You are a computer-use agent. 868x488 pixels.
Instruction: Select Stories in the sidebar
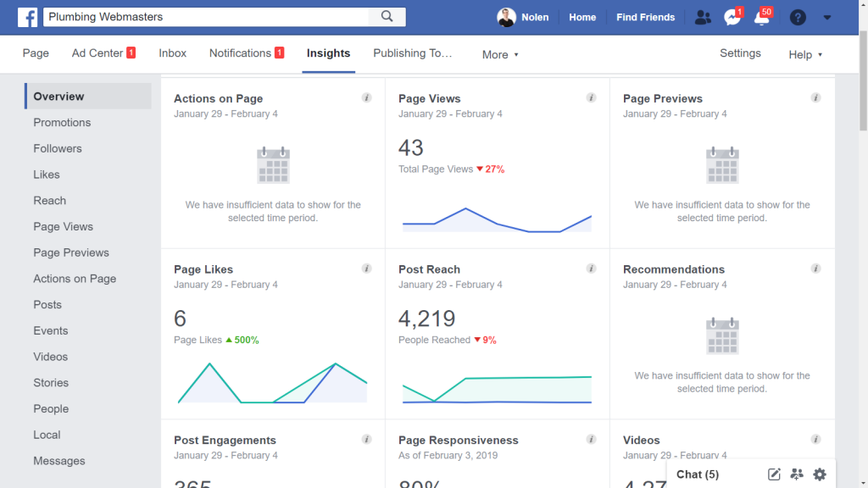pyautogui.click(x=51, y=382)
